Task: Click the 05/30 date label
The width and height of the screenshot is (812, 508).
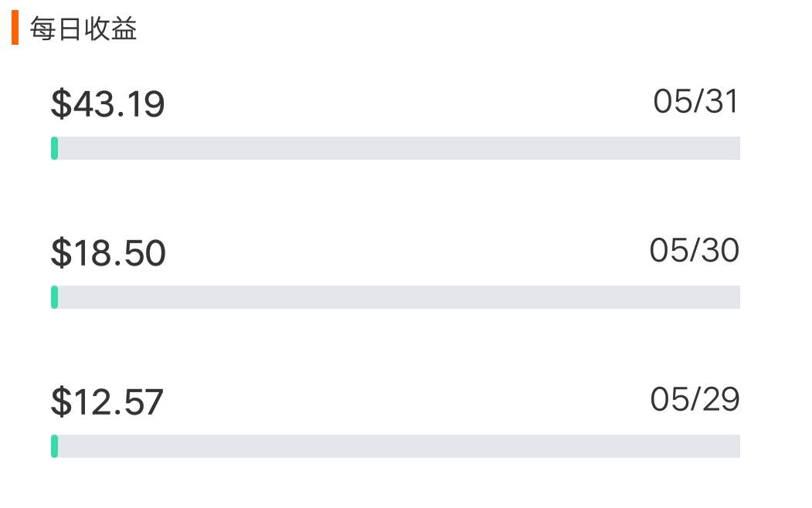Action: tap(695, 250)
